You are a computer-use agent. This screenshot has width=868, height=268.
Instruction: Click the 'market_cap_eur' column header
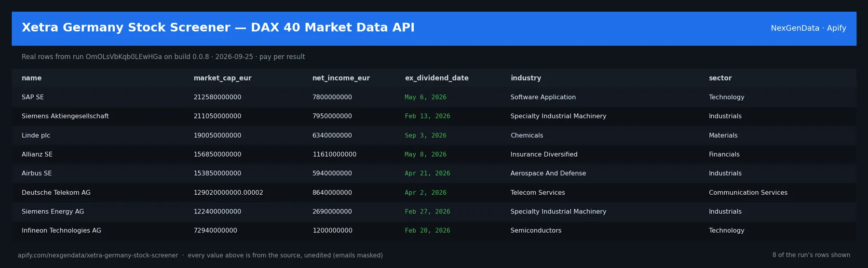(x=222, y=78)
